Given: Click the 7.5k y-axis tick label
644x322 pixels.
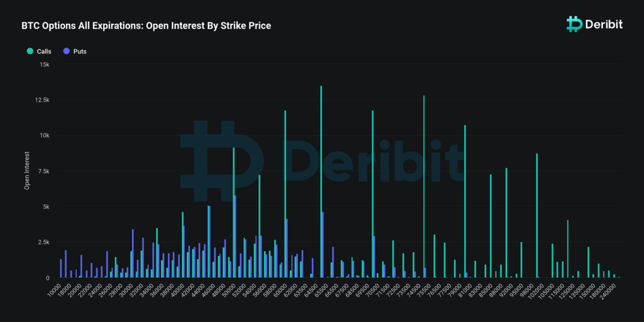Looking at the screenshot, I should pyautogui.click(x=43, y=171).
